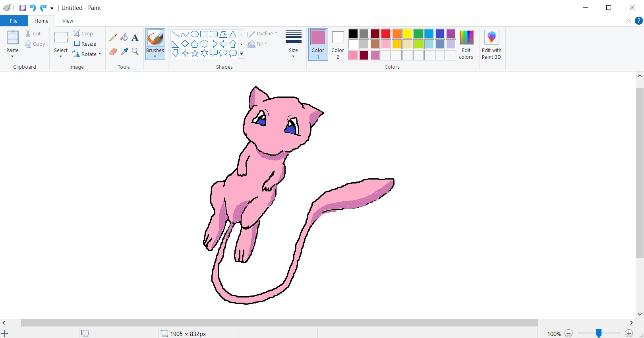Pick the Eraser tool
This screenshot has height=338, width=644.
[x=113, y=52]
